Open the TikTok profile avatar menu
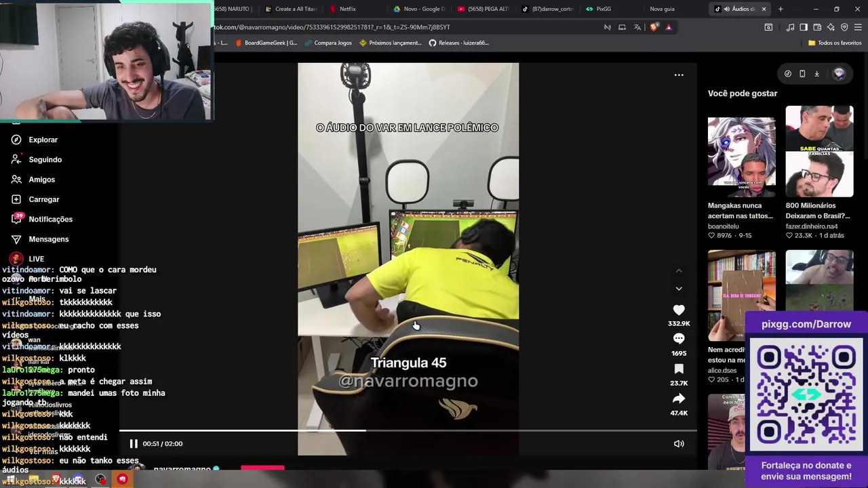868x488 pixels. (x=840, y=74)
